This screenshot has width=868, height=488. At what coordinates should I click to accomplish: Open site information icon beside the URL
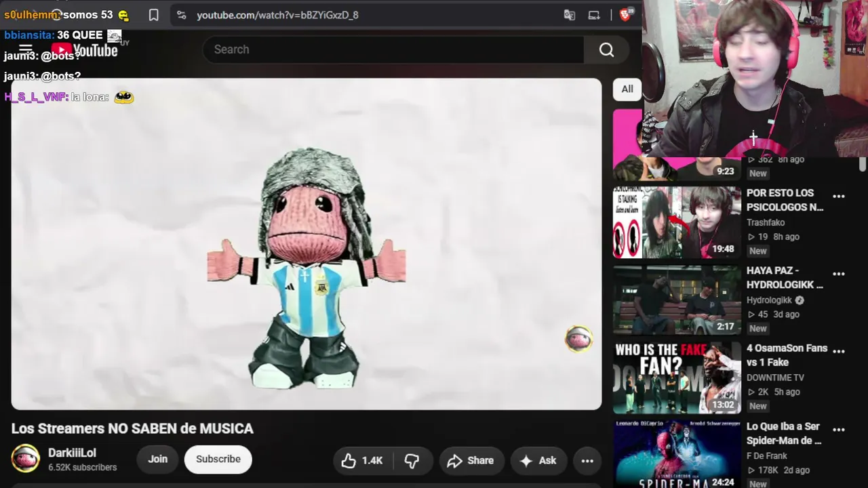pyautogui.click(x=181, y=15)
